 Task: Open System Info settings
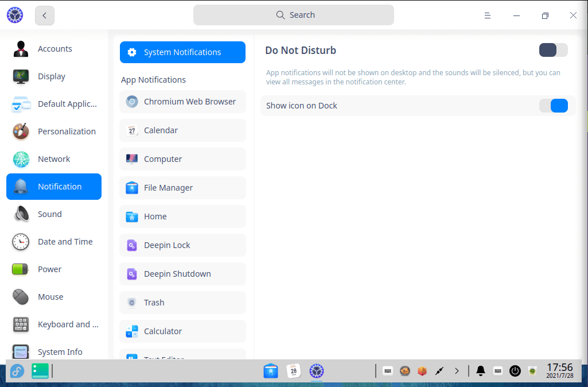(x=54, y=351)
